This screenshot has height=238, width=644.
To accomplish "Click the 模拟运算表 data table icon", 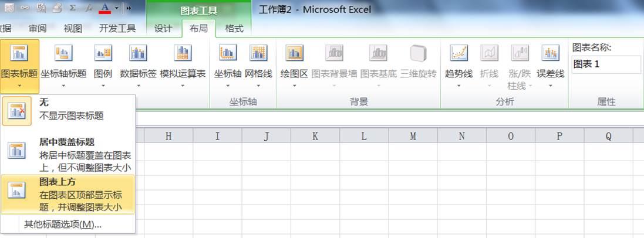I will 183,53.
